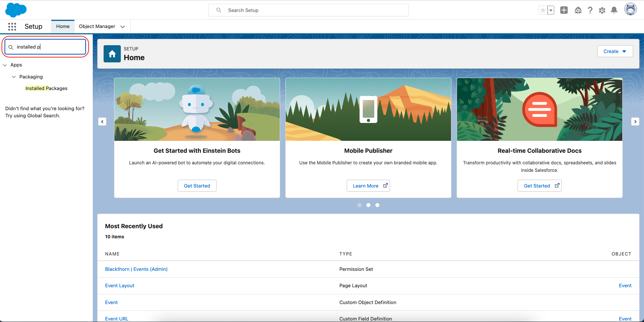Image resolution: width=644 pixels, height=322 pixels.
Task: Open the Favorites list dropdown arrow
Action: pos(551,10)
